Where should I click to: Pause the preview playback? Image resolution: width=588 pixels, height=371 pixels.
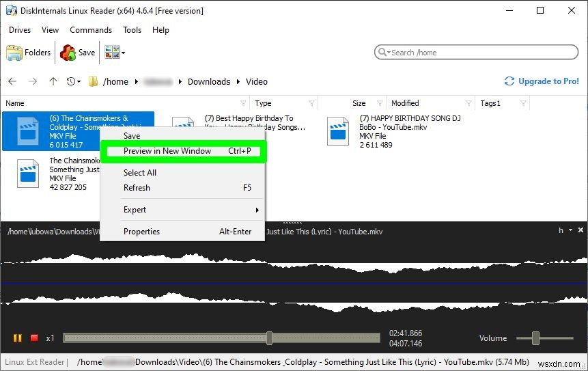point(17,338)
